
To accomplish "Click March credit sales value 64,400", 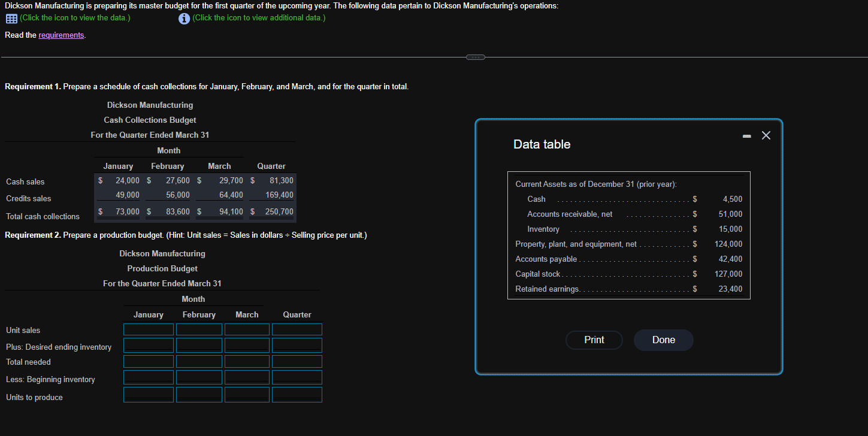I will (231, 195).
